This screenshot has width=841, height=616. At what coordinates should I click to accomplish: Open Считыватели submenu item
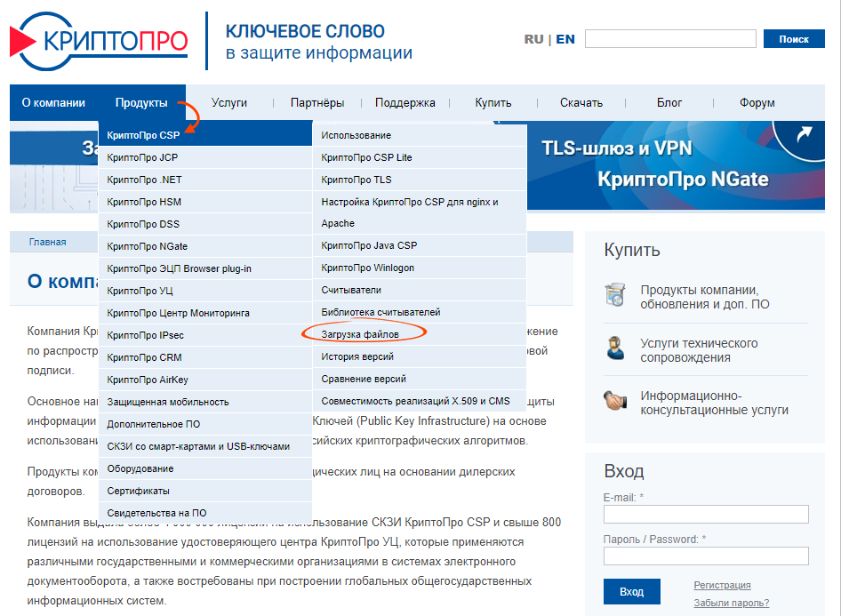pos(420,290)
